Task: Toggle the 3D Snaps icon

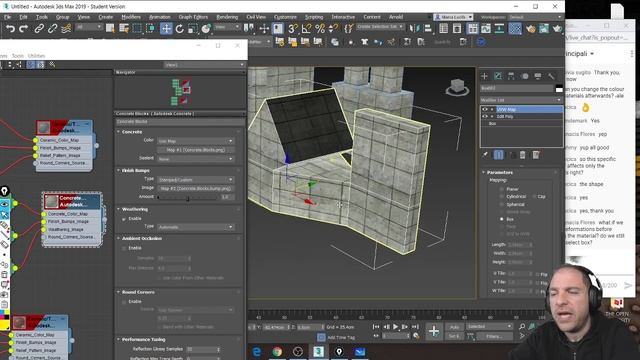Action: tap(293, 29)
